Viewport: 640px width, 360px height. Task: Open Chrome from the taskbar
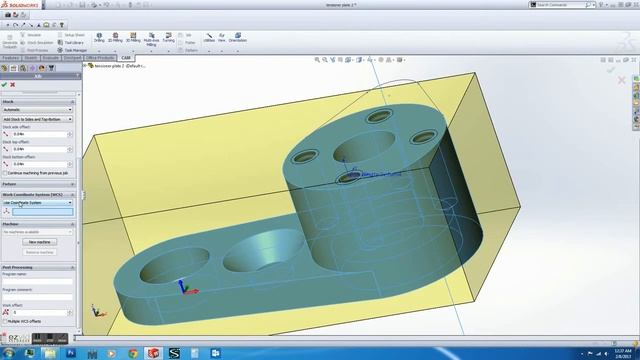[x=133, y=353]
